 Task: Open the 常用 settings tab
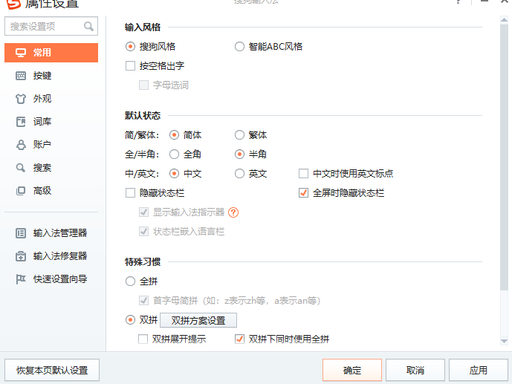(51, 53)
